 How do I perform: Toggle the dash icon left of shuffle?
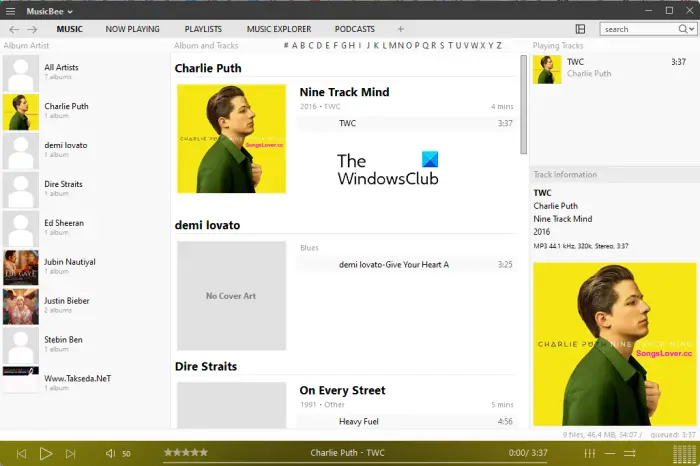610,454
